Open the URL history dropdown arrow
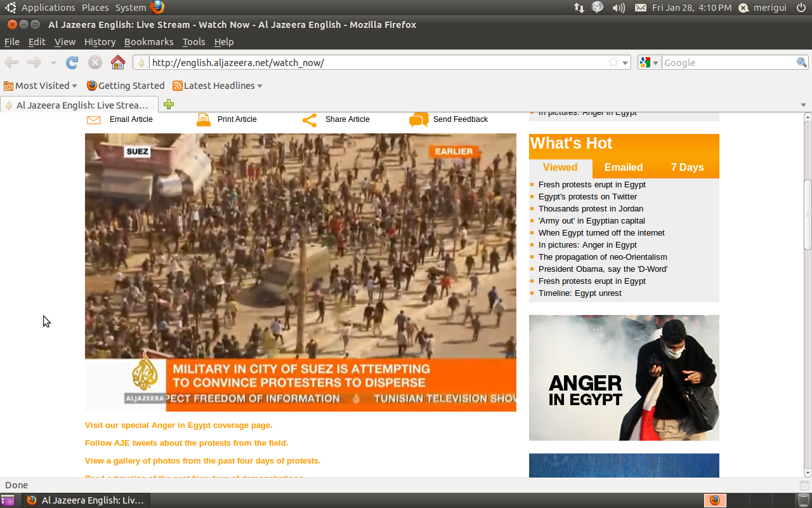 [x=625, y=63]
